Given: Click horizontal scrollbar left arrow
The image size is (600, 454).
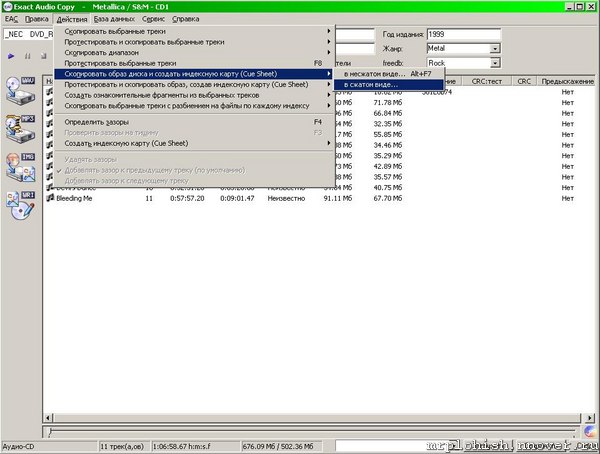Looking at the screenshot, I should [x=48, y=418].
